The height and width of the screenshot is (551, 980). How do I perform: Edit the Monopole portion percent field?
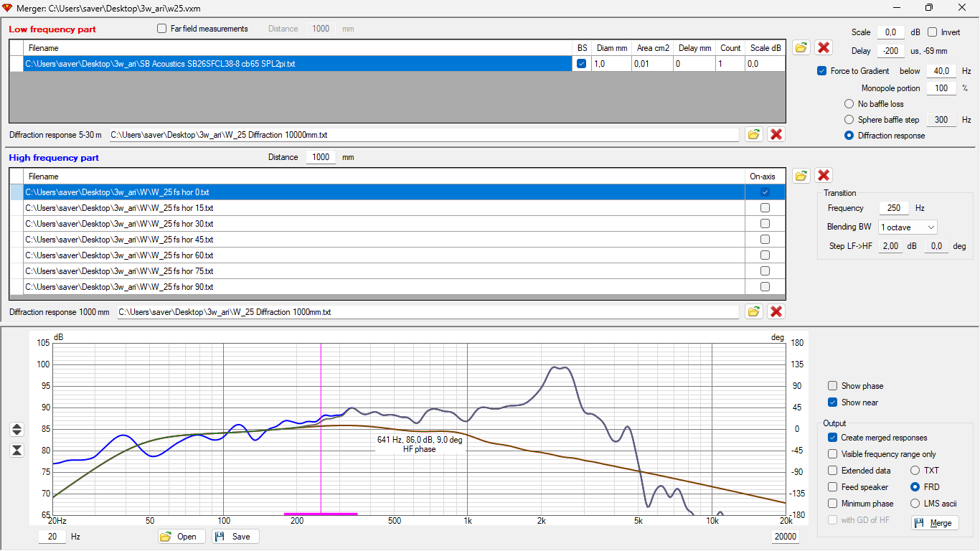(941, 88)
